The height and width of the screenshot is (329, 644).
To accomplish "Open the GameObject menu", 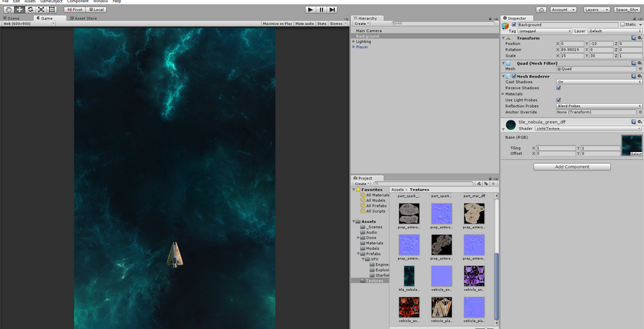I will 51,1.
